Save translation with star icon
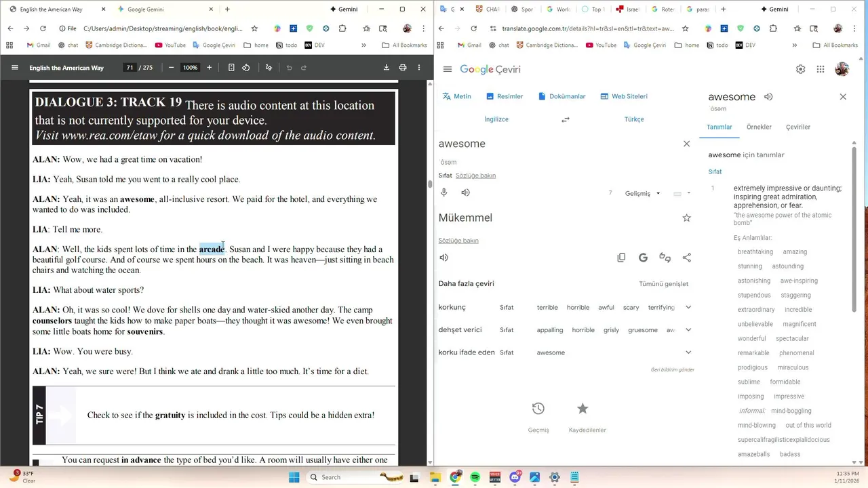 coord(686,218)
